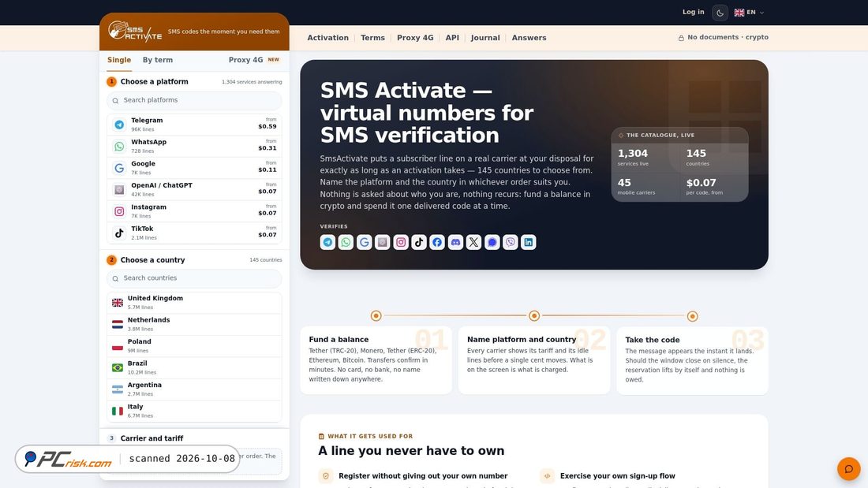Click the Take the code step card

pos(693,360)
